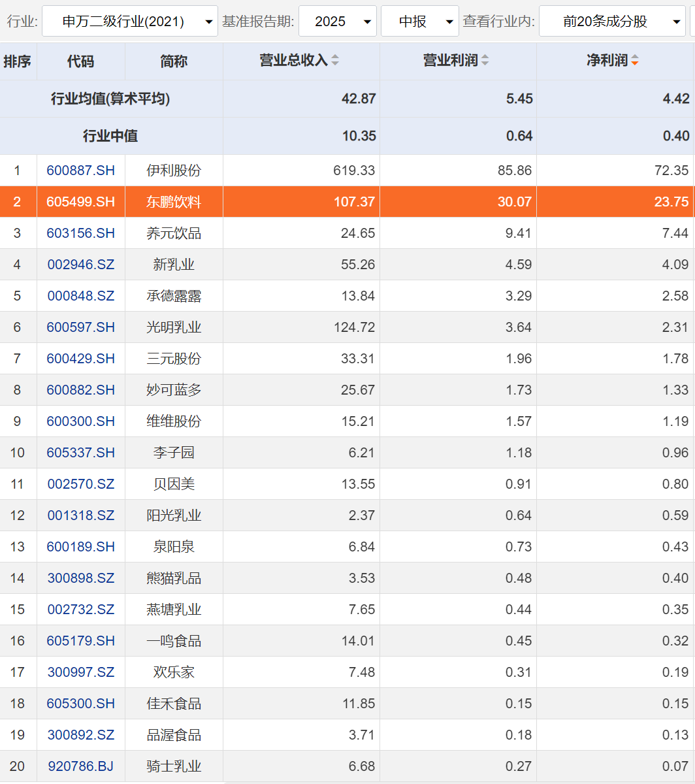Open stock code 002570.SZ link

coord(81,484)
